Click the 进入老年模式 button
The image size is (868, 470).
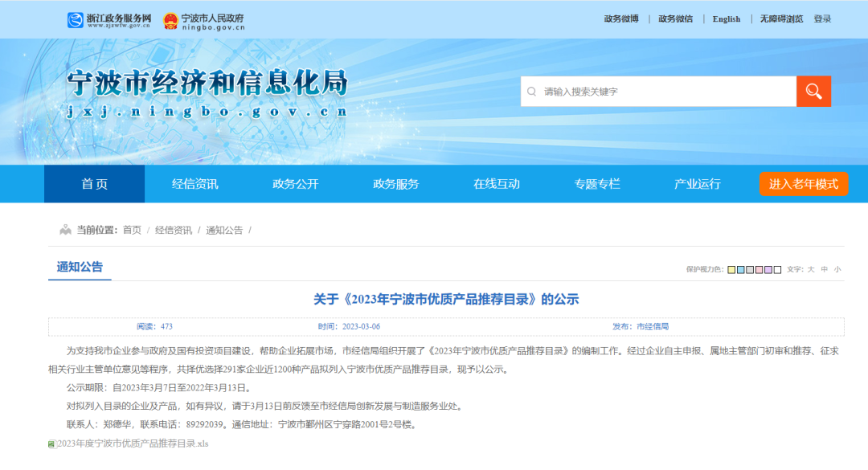click(x=804, y=184)
